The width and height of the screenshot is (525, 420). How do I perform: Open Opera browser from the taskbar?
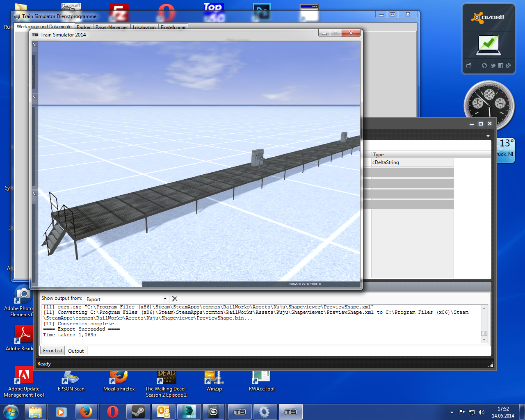[x=112, y=412]
